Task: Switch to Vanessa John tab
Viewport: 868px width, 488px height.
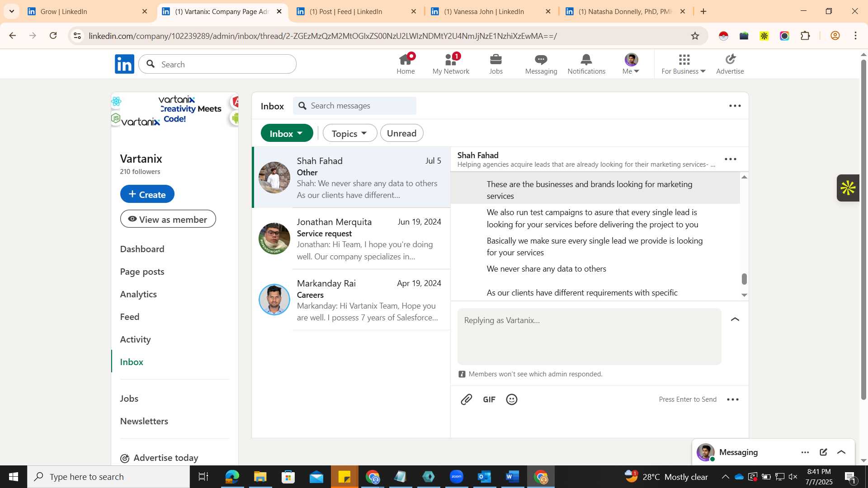Action: coord(491,11)
